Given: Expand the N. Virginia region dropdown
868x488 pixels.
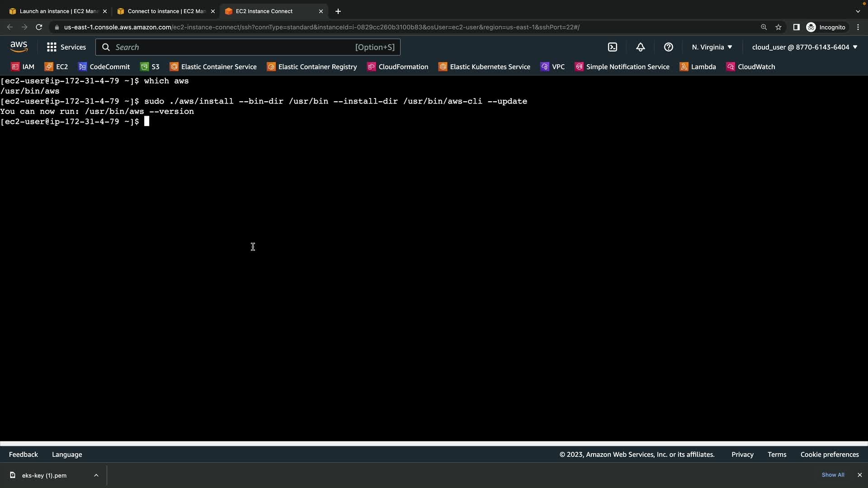Looking at the screenshot, I should coord(712,47).
